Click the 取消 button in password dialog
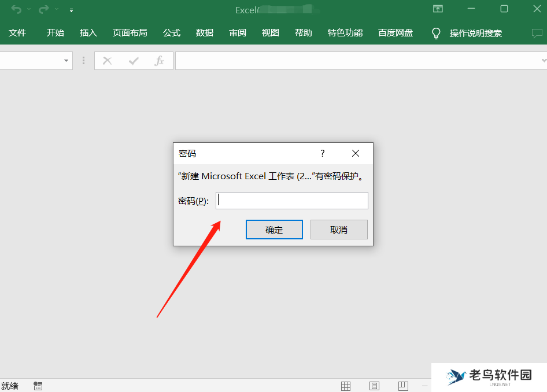The image size is (547, 392). 339,229
